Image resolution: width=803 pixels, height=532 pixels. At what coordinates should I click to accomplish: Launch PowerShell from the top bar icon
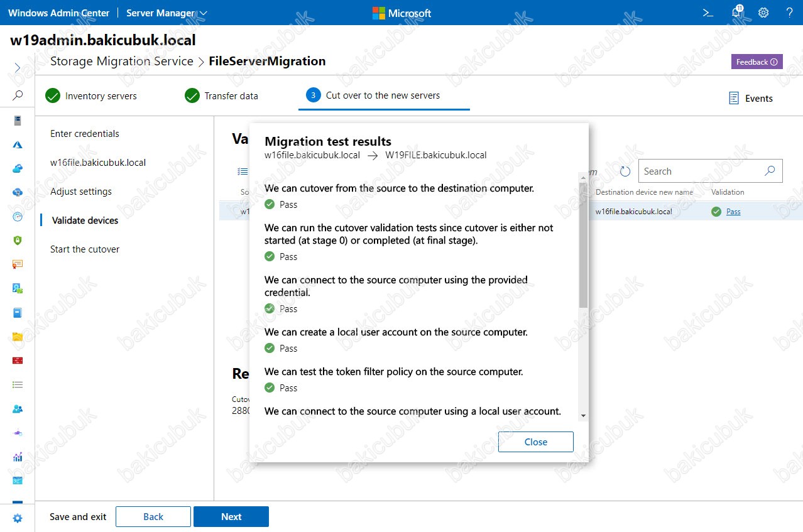click(708, 13)
